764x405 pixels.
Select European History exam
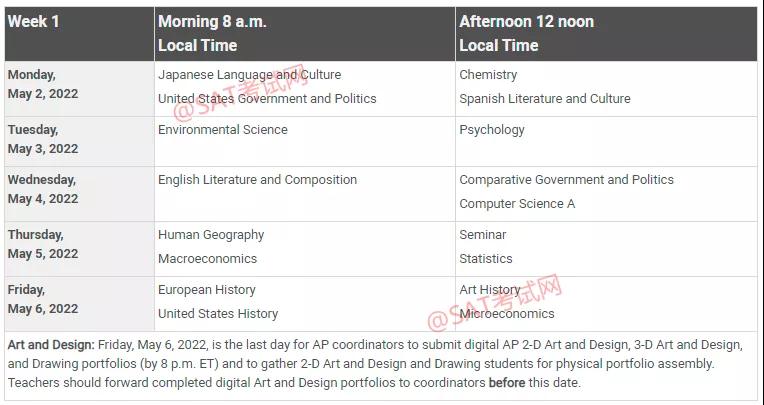pyautogui.click(x=206, y=290)
